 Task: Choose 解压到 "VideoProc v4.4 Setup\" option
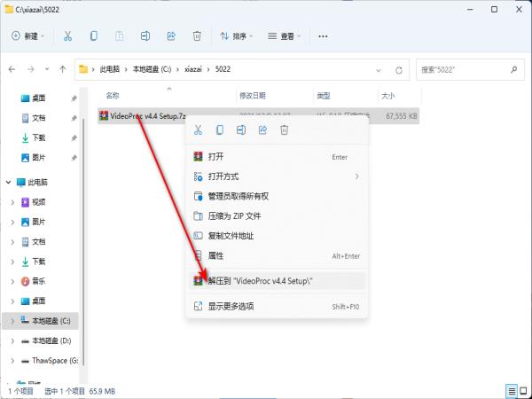pyautogui.click(x=277, y=281)
